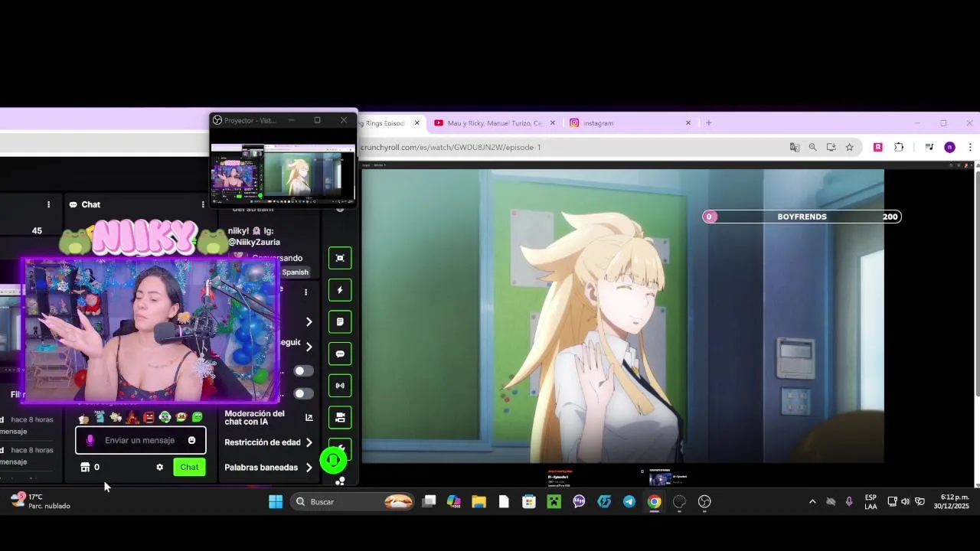Screen dimensions: 980x551
Task: Open the Telegram icon in the taskbar
Action: coord(629,502)
